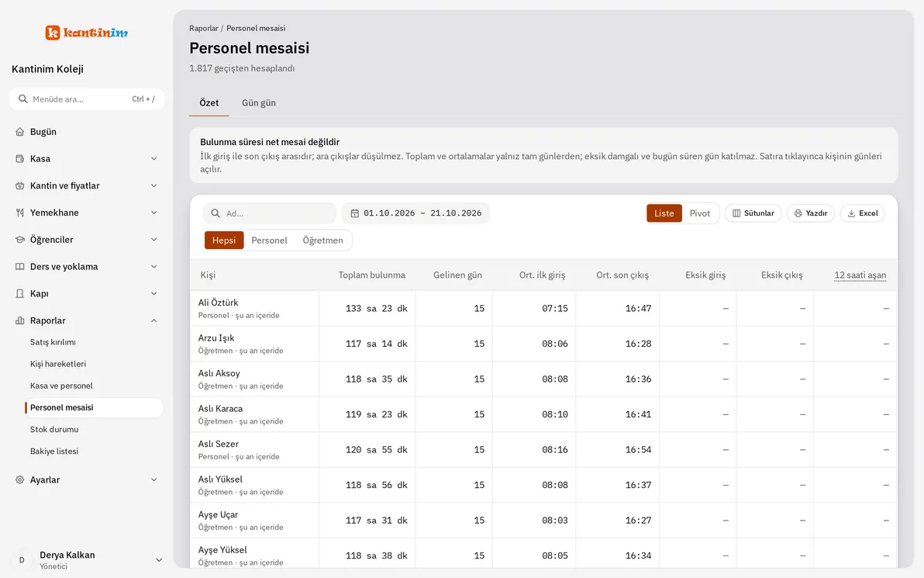Expand the Yemekhane chevron
Image resolution: width=924 pixels, height=578 pixels.
[153, 213]
